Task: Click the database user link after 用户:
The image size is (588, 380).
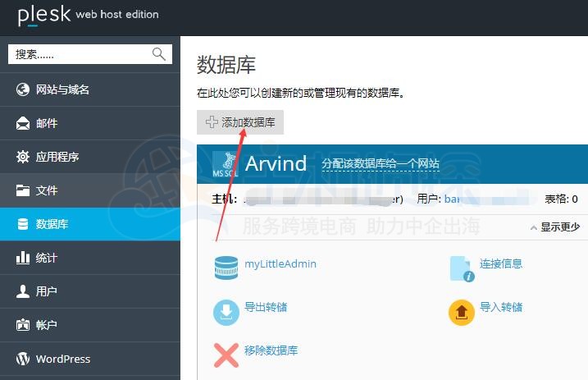Action: (452, 199)
